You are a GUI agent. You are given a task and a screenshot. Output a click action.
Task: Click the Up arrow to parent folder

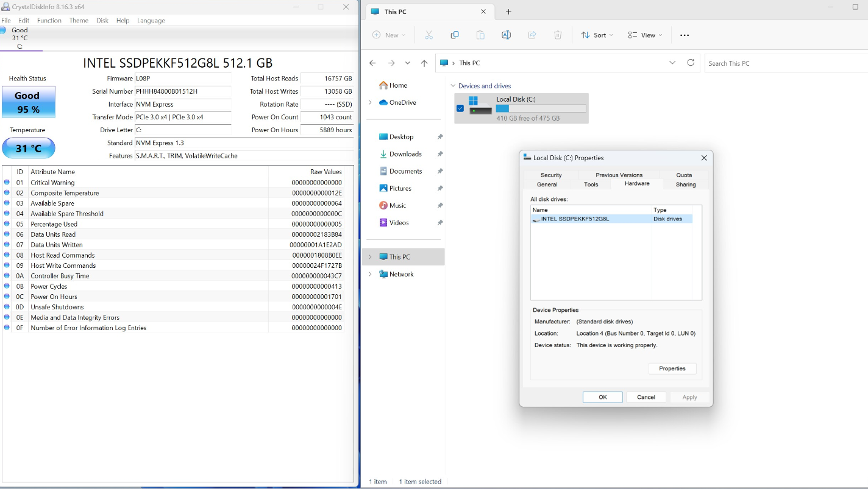(424, 63)
